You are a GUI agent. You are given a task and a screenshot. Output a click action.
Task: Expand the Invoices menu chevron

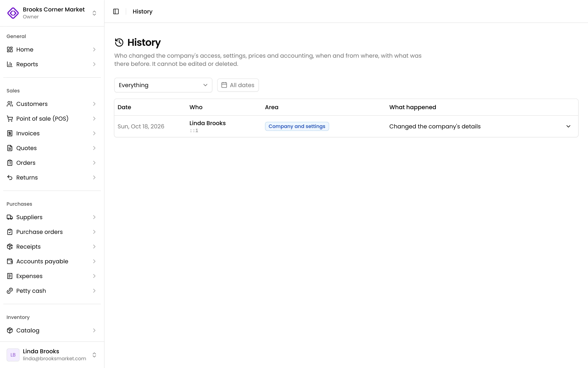pyautogui.click(x=94, y=133)
